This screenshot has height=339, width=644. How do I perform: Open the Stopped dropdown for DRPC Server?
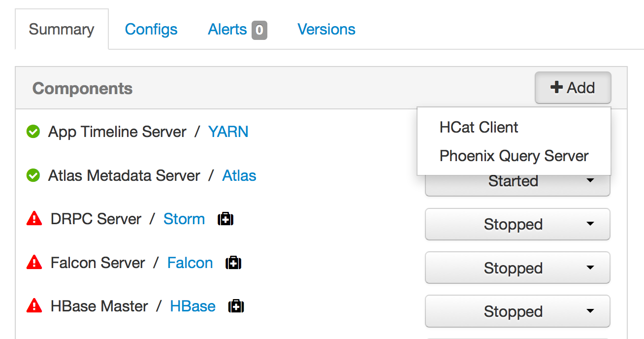tap(517, 224)
